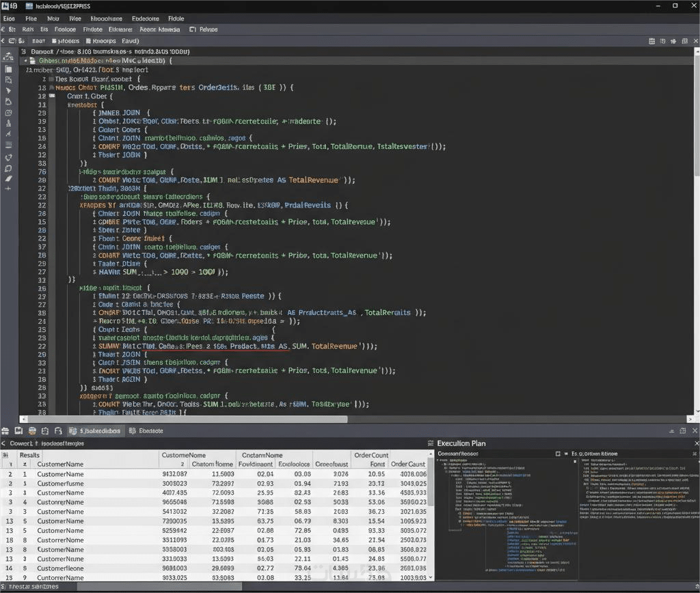Viewport: 700px width, 593px height.
Task: Click the bicycle-shaped icon atop left sidebar
Action: (8, 58)
